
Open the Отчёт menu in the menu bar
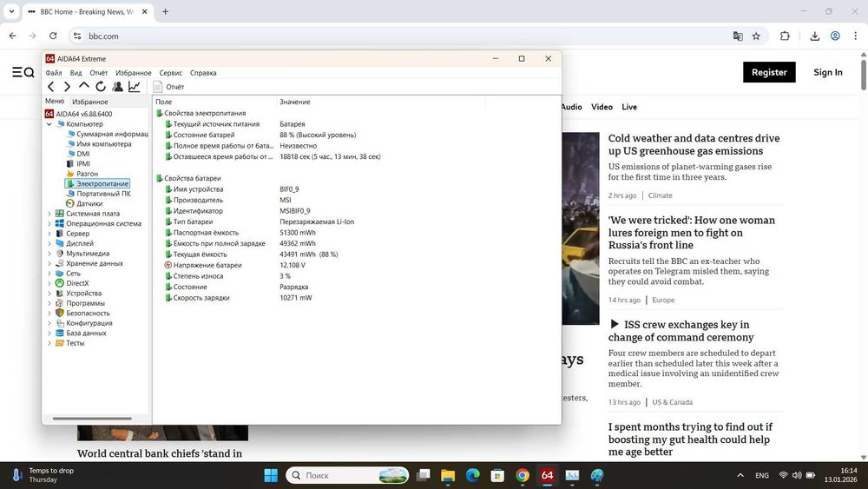(99, 73)
